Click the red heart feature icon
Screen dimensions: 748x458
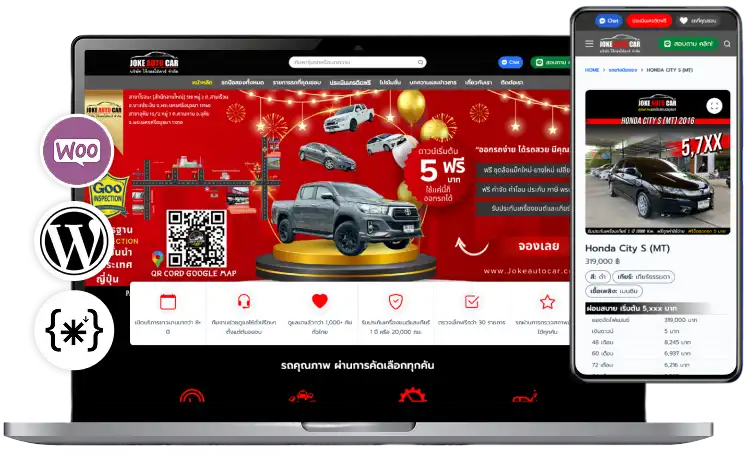pos(319,301)
